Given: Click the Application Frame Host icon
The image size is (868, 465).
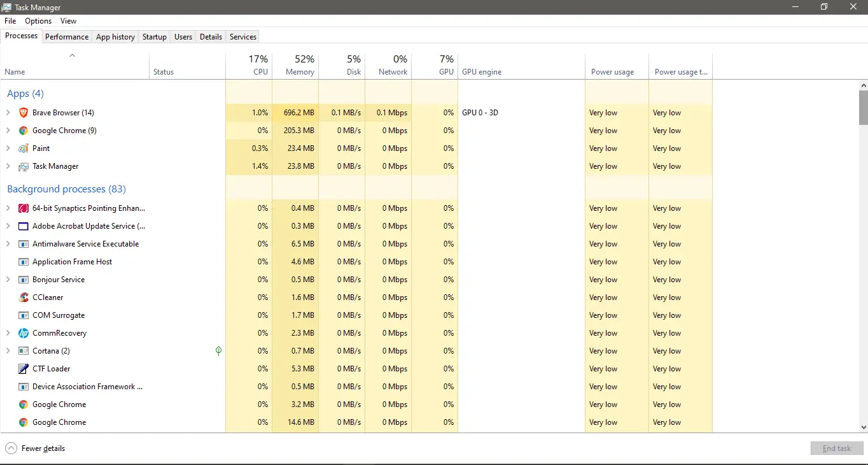Looking at the screenshot, I should (24, 262).
